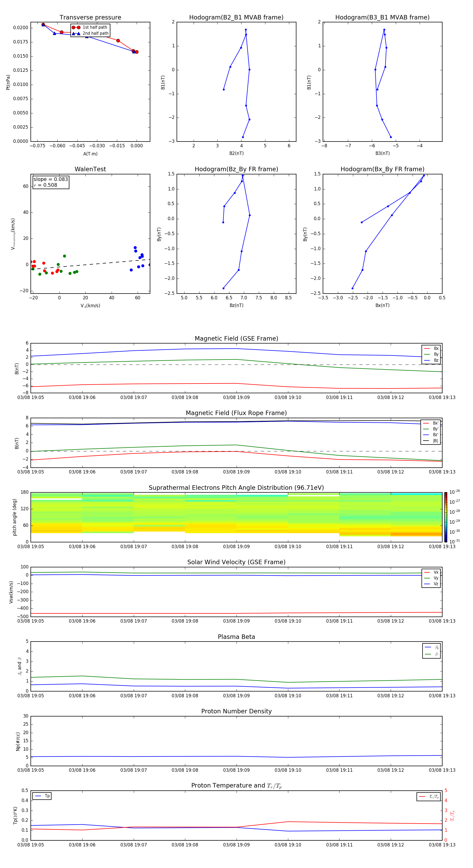The width and height of the screenshot is (473, 868).
Task: Select the Vy entry in the solar wind legend
Action: click(x=431, y=578)
